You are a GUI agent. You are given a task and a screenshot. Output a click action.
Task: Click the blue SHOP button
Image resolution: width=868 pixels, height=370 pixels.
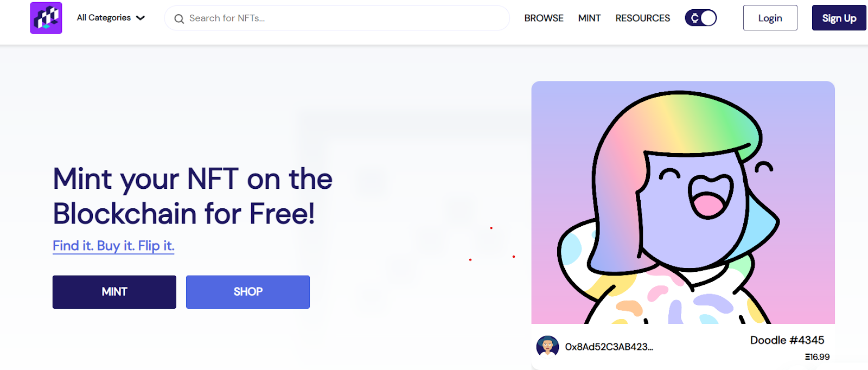coord(248,292)
